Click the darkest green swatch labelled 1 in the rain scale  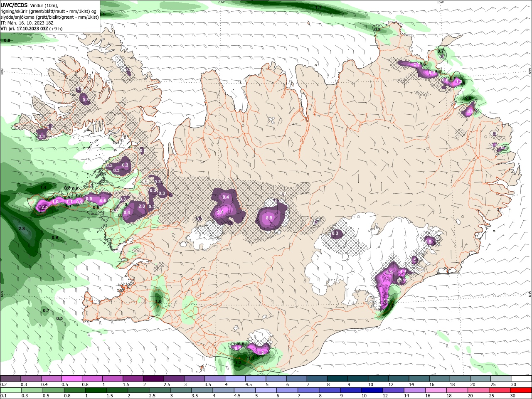pos(96,390)
